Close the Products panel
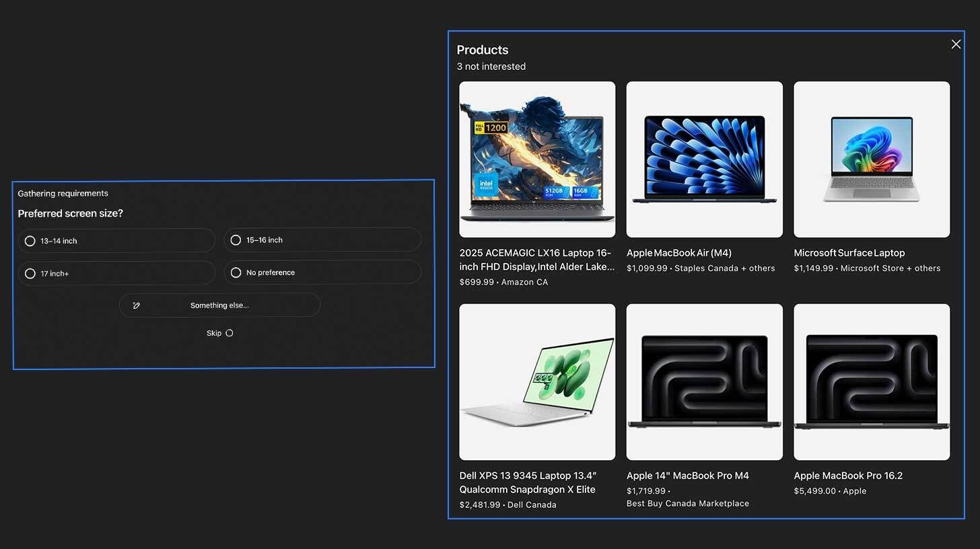The image size is (980, 549). click(956, 44)
